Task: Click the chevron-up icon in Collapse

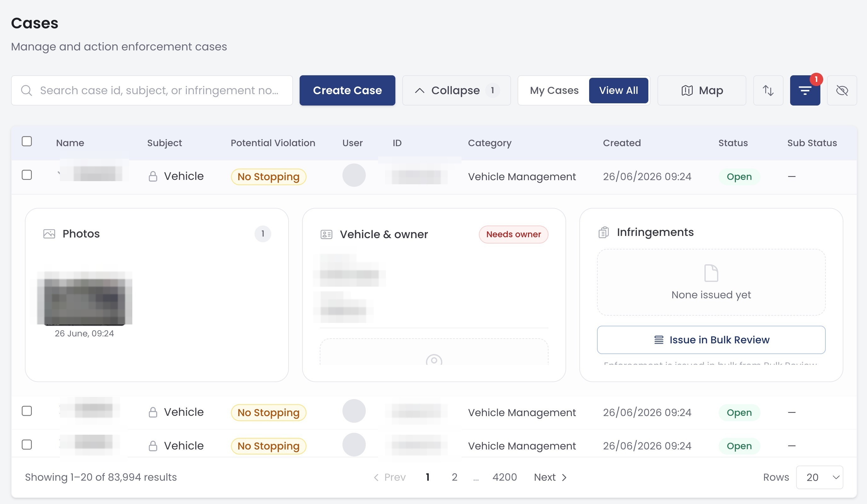Action: click(419, 90)
